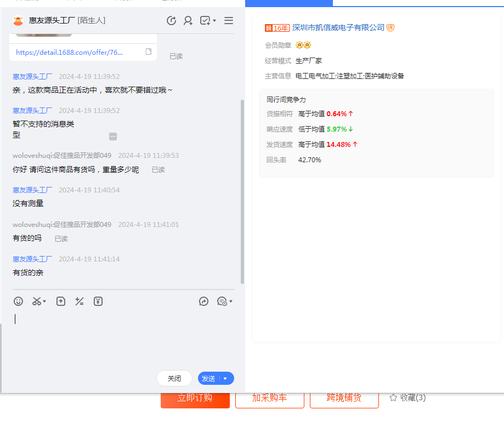Expand the chat history dropdown arrow
The width and height of the screenshot is (504, 421).
tap(231, 301)
